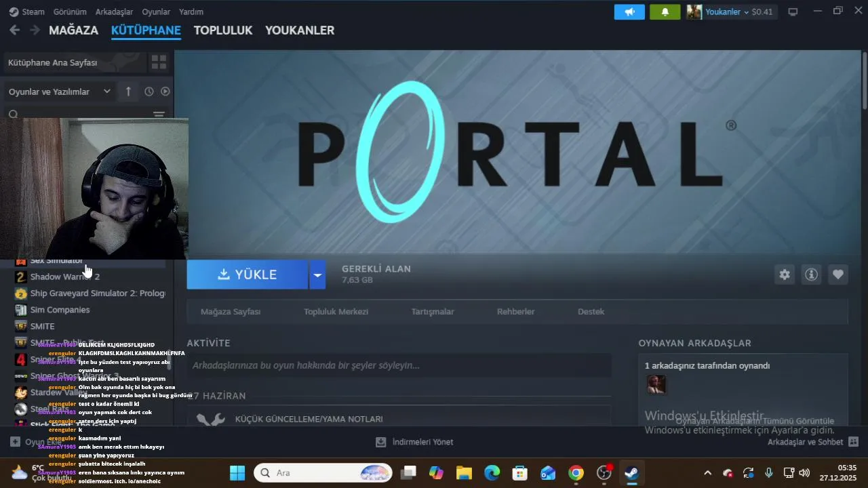Screen dimensions: 868x488
Task: Open the Topluluk Merkezi link
Action: click(336, 312)
